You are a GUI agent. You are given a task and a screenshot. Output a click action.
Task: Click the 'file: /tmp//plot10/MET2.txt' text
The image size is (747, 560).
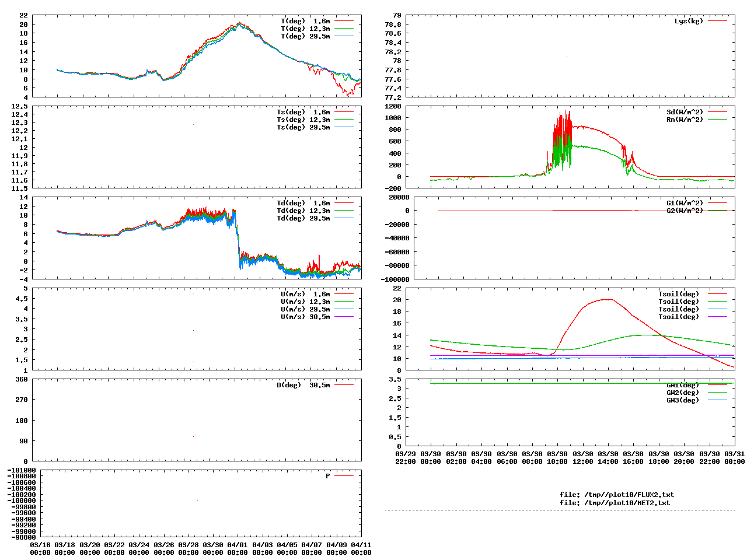(615, 503)
